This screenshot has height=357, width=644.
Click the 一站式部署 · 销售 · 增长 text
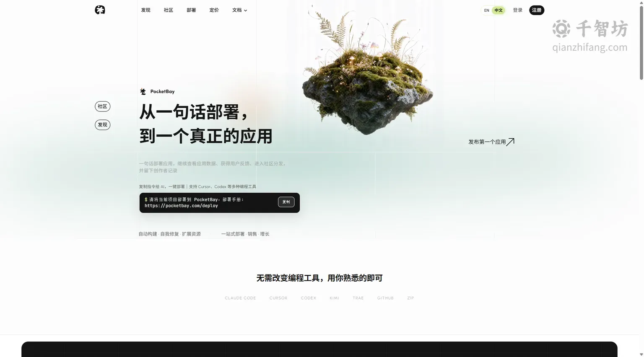tap(245, 234)
